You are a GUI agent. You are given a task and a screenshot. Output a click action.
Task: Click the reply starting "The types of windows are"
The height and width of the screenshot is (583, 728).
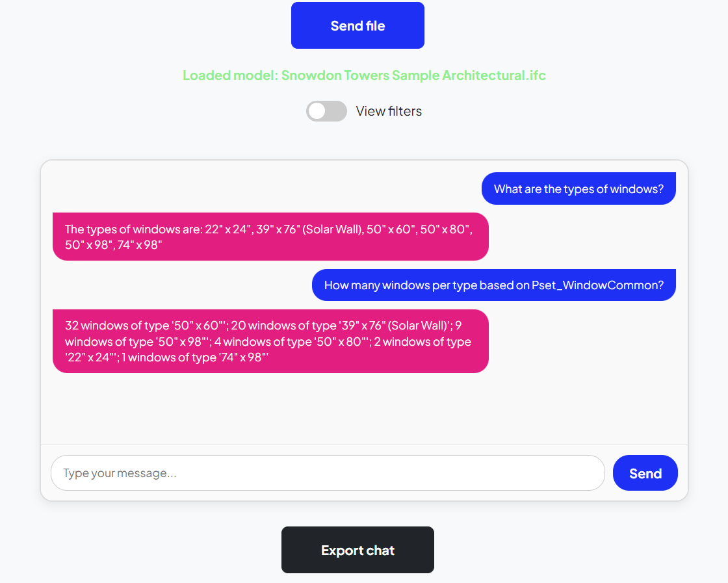(270, 237)
